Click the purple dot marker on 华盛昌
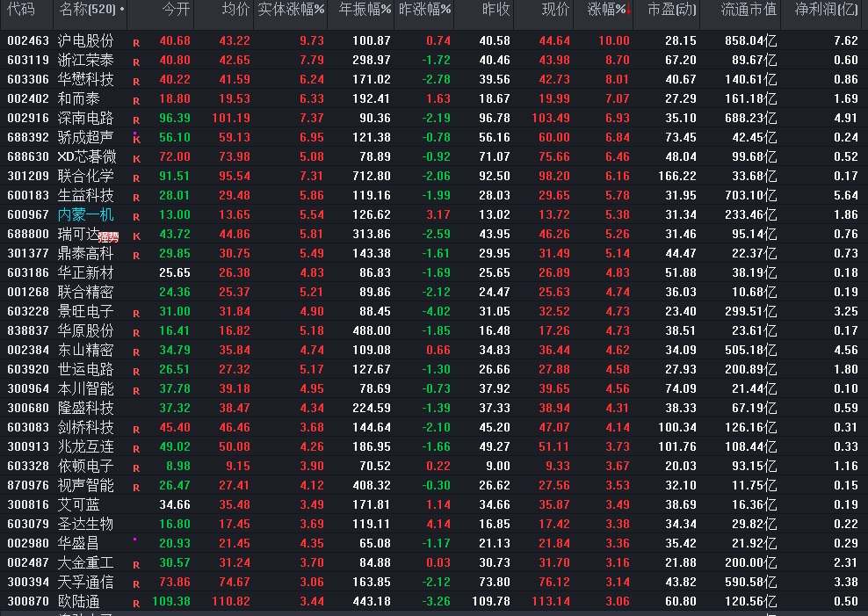This screenshot has width=868, height=616. (x=134, y=539)
